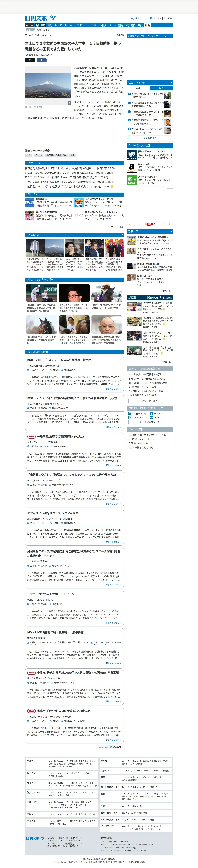Open コラム sub-navigation item

click(x=47, y=30)
